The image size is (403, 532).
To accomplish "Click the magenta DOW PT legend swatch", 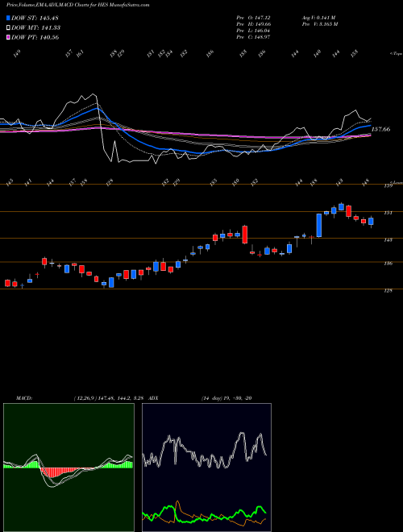I will point(8,37).
